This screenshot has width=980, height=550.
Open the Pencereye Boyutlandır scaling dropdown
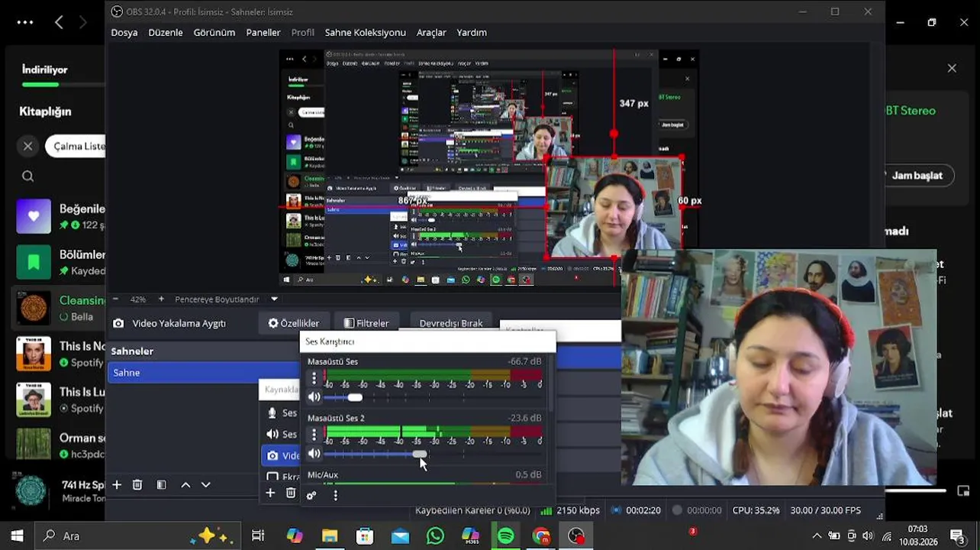coord(274,299)
